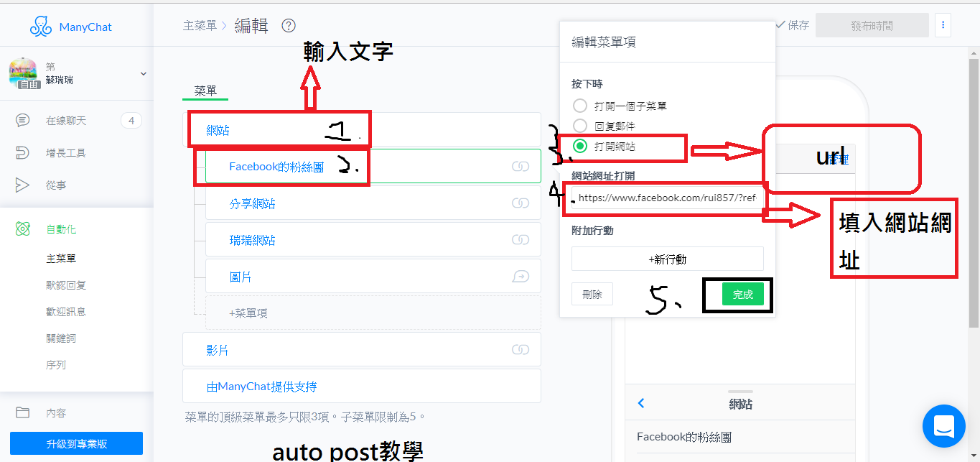Click 升級到專業版 upgrade button
The image size is (980, 462).
(x=76, y=443)
